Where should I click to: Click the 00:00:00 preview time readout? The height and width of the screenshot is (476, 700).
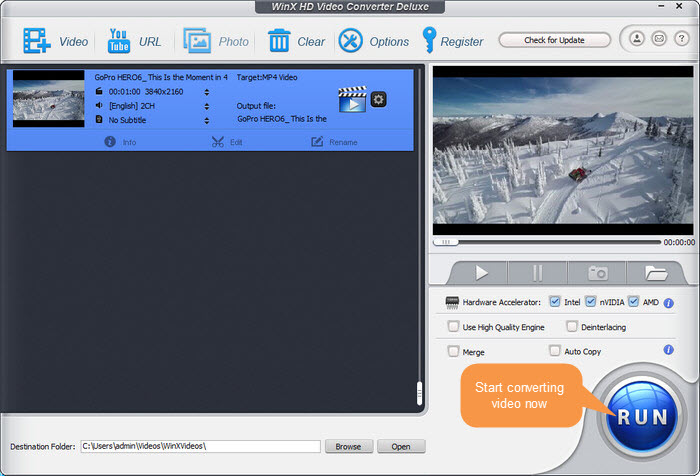(679, 242)
